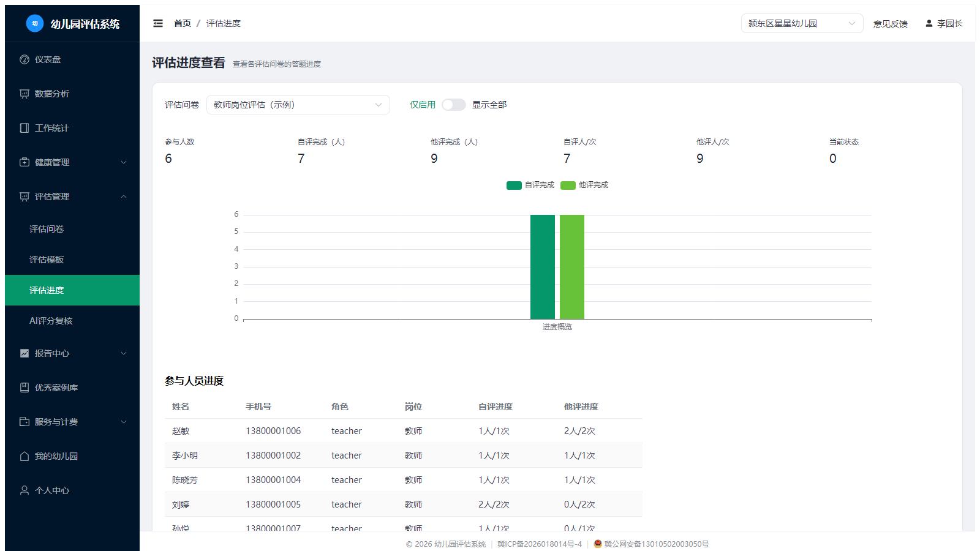Click the sidebar collapse hamburger icon
980x551 pixels.
(158, 23)
